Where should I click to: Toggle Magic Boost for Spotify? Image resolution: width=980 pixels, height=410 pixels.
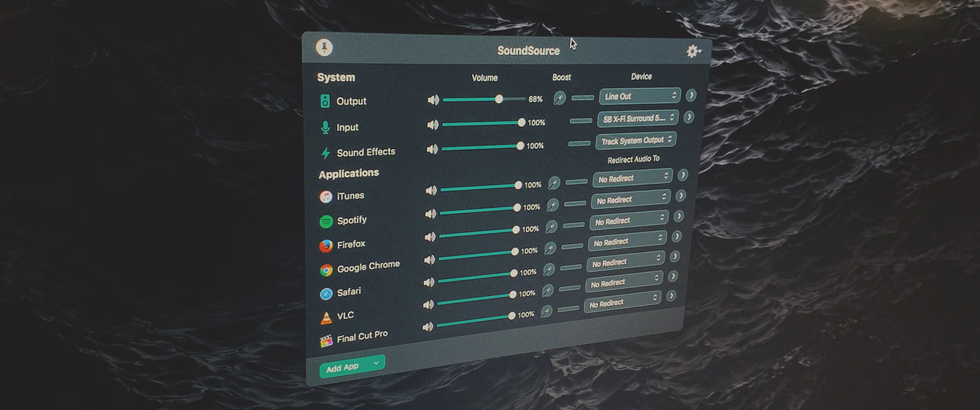click(x=553, y=205)
